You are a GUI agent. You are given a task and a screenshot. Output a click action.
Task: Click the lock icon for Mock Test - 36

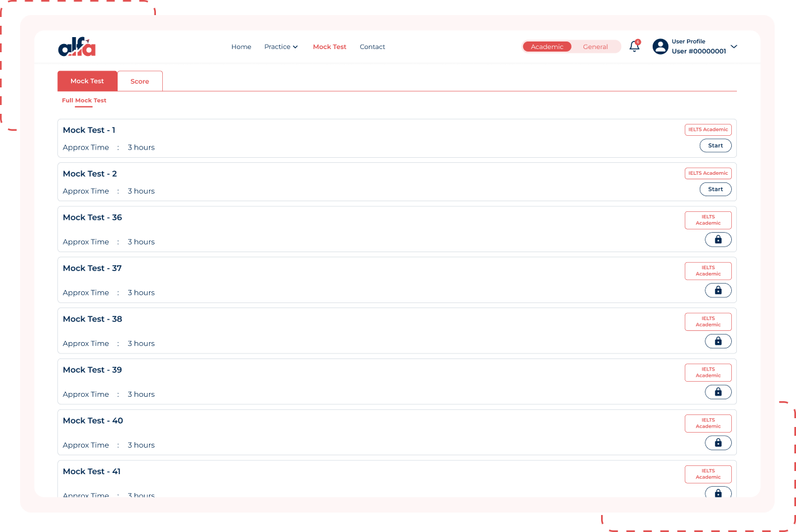coord(718,240)
